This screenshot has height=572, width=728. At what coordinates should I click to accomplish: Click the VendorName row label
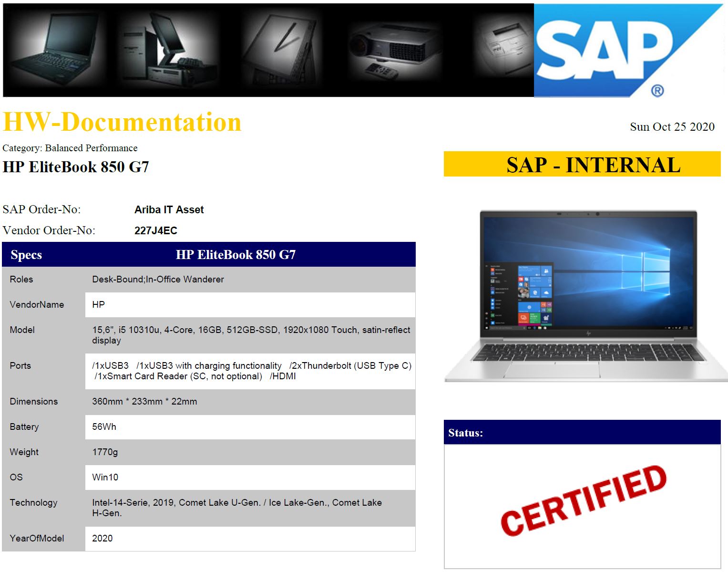click(x=37, y=305)
